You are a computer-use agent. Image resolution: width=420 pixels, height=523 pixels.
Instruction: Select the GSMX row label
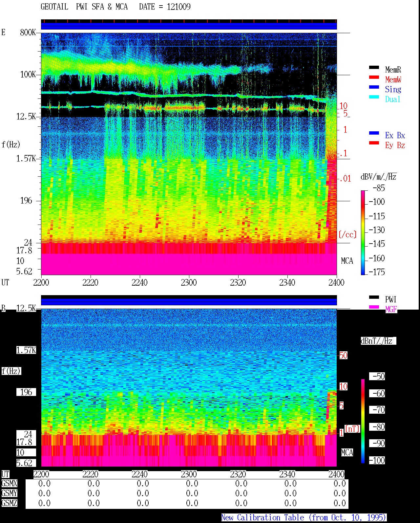(9, 483)
